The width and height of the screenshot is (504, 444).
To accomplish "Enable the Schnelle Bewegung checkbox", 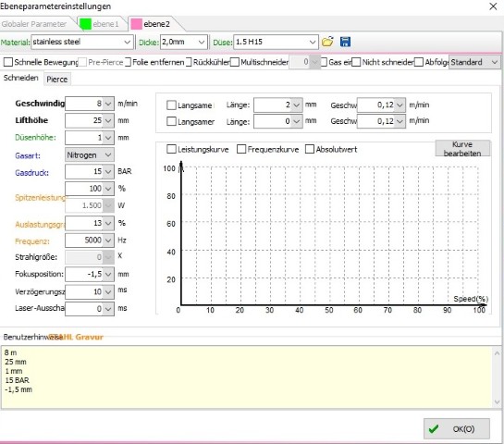I will coord(8,62).
